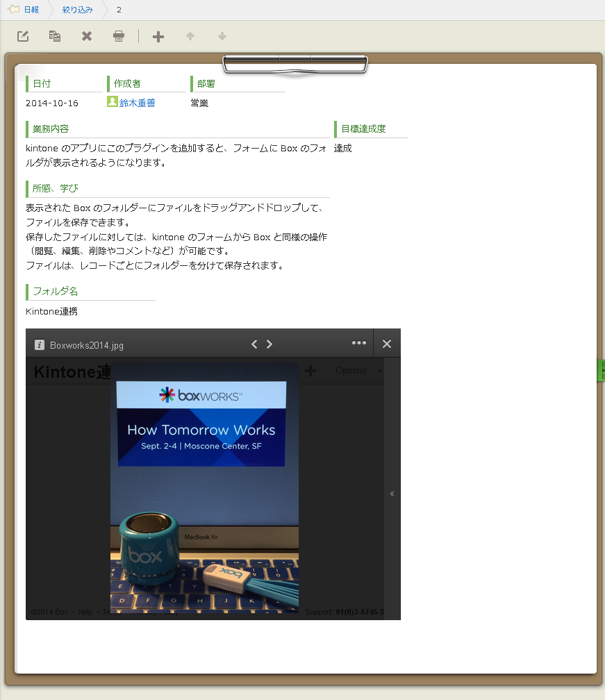Click the 絞り込み breadcrumb link
Screen dimensions: 605x700
[78, 10]
